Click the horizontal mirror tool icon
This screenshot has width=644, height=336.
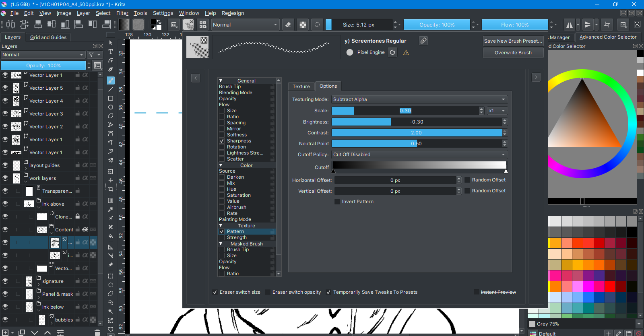pyautogui.click(x=569, y=25)
